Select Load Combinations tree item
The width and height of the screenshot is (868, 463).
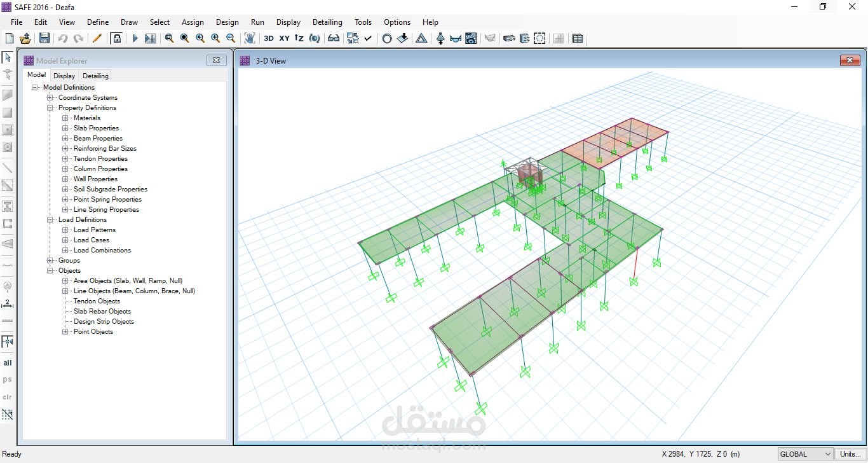click(x=102, y=250)
